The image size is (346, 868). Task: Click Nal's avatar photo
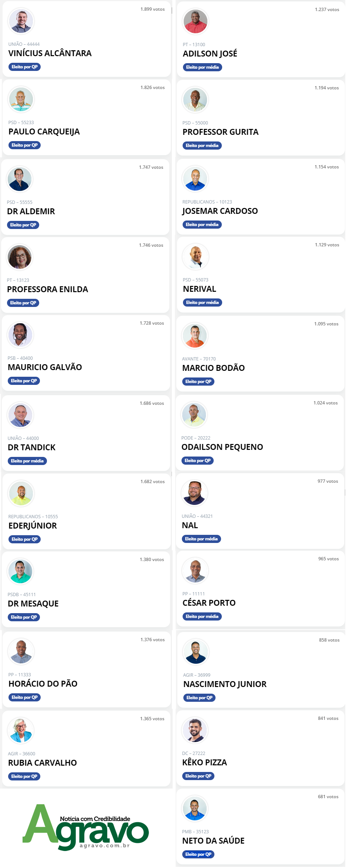194,493
